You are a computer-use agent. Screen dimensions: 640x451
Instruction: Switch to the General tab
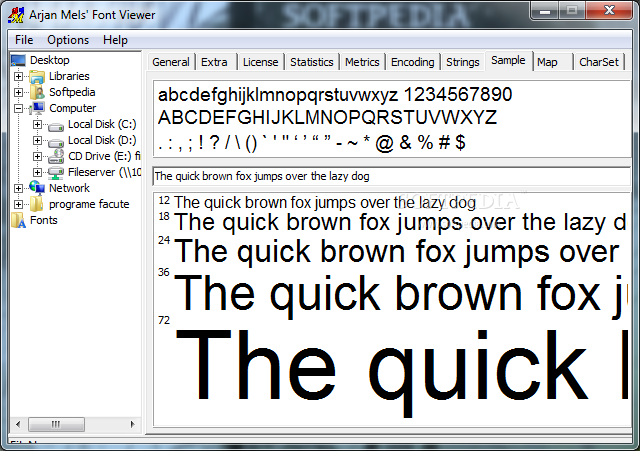pyautogui.click(x=171, y=62)
